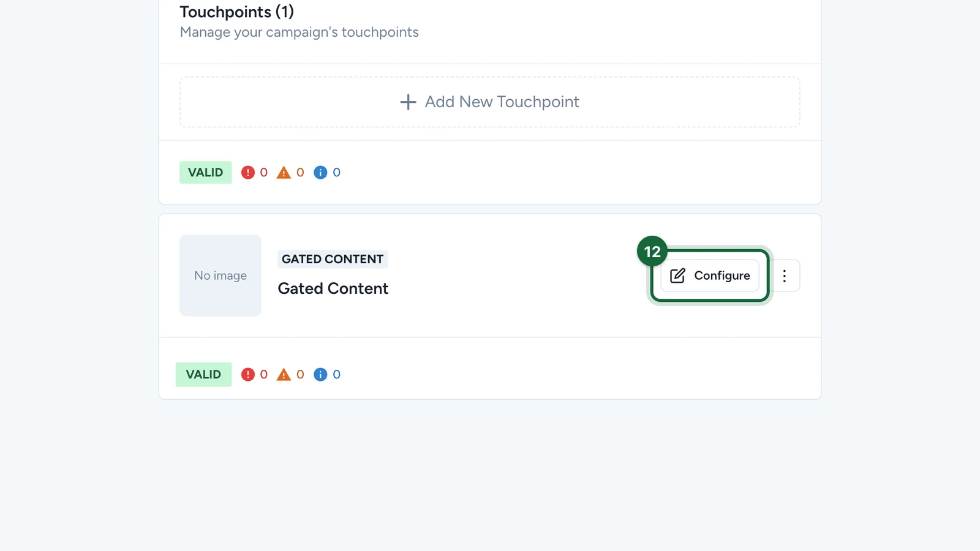Click the plus icon in Add New Touchpoint
The image size is (980, 551).
[408, 102]
